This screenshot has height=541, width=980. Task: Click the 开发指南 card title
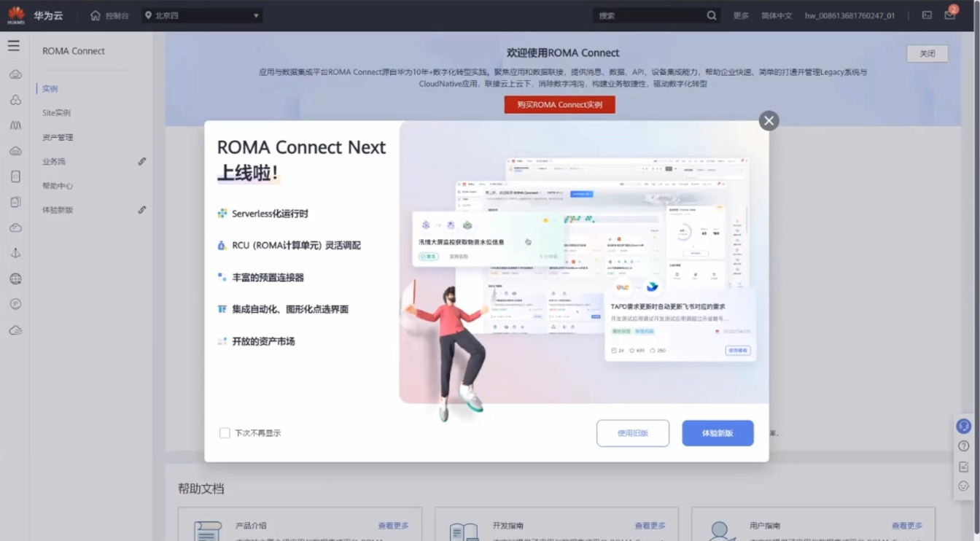click(x=507, y=526)
